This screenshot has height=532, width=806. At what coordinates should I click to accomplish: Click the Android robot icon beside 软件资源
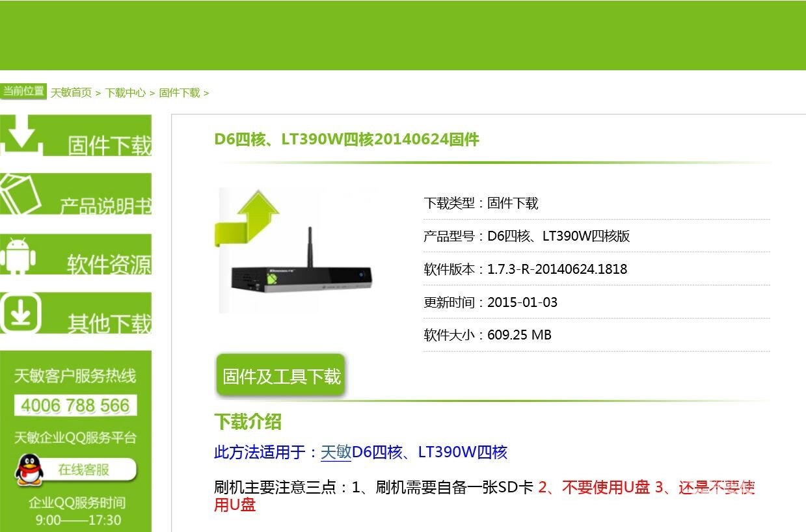coord(18,254)
